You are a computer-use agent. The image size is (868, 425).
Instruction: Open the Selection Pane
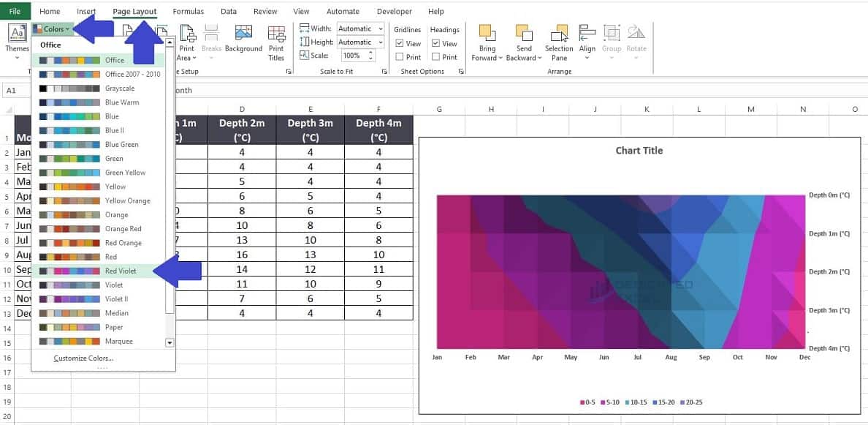559,42
